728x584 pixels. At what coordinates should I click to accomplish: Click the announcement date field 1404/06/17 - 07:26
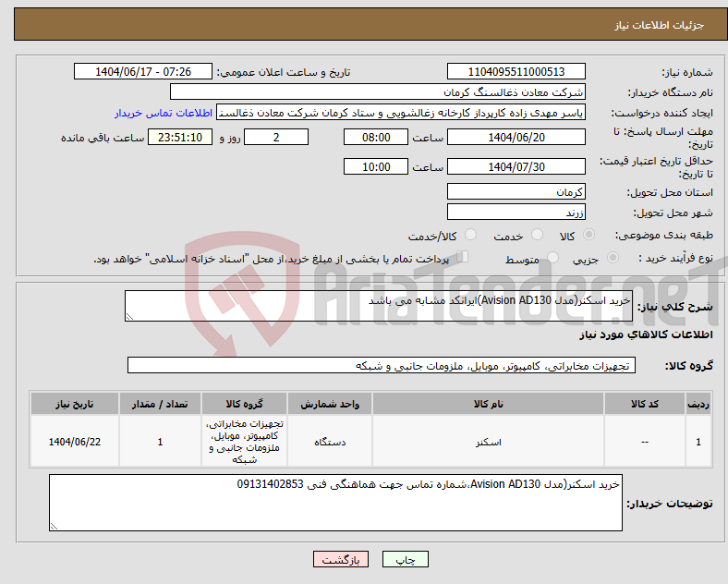(143, 71)
